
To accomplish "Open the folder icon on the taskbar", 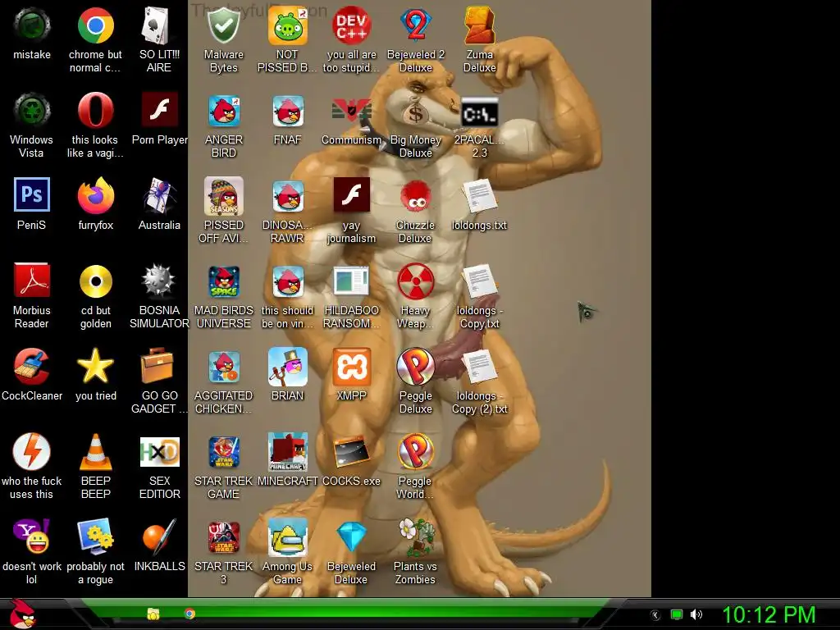I will [153, 614].
